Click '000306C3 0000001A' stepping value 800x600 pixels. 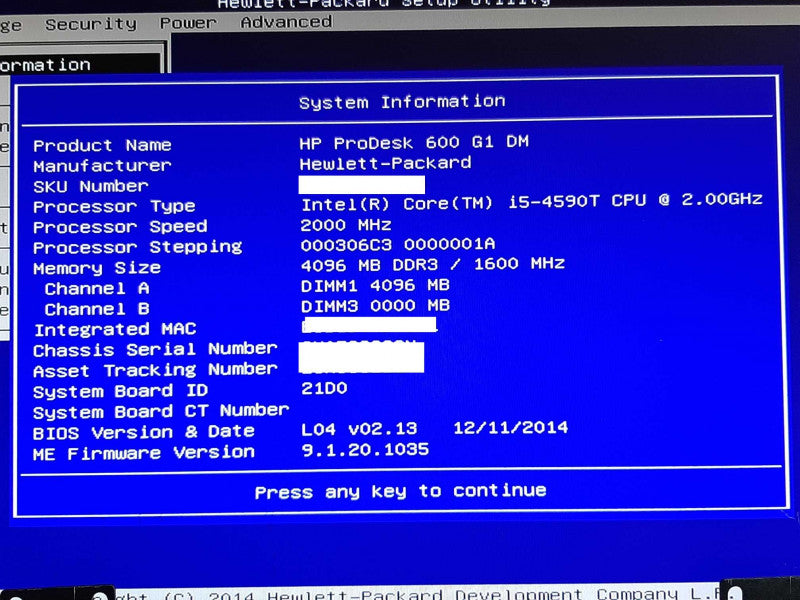pos(398,244)
